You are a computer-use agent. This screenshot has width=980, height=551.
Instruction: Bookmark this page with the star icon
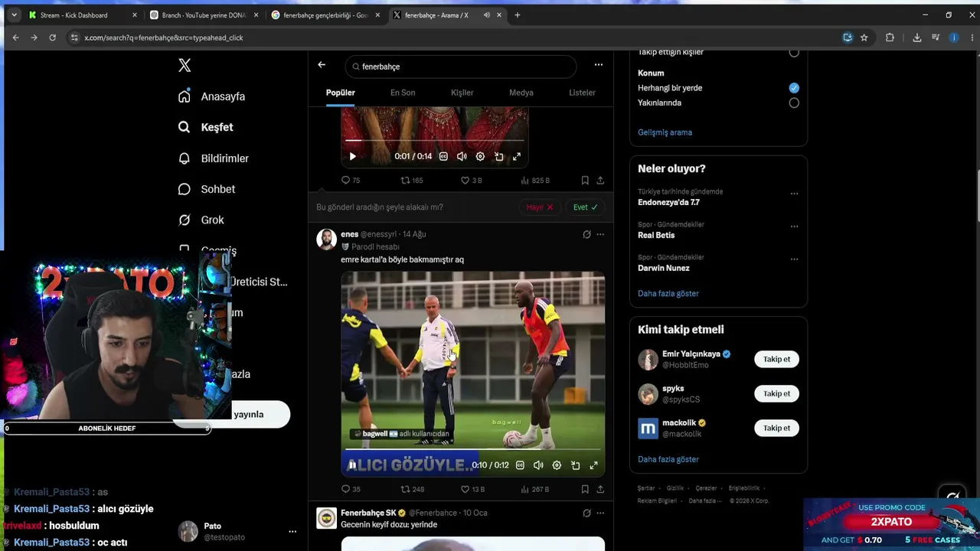(864, 37)
